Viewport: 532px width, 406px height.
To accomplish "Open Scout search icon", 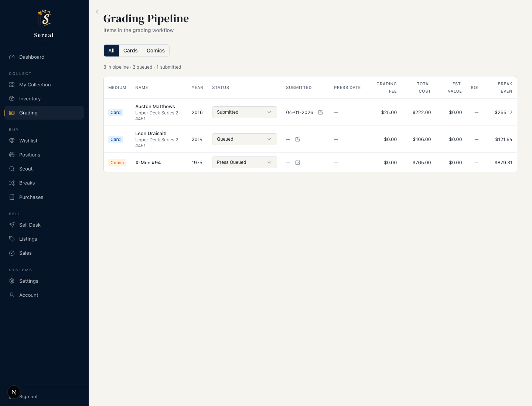I will pos(12,169).
